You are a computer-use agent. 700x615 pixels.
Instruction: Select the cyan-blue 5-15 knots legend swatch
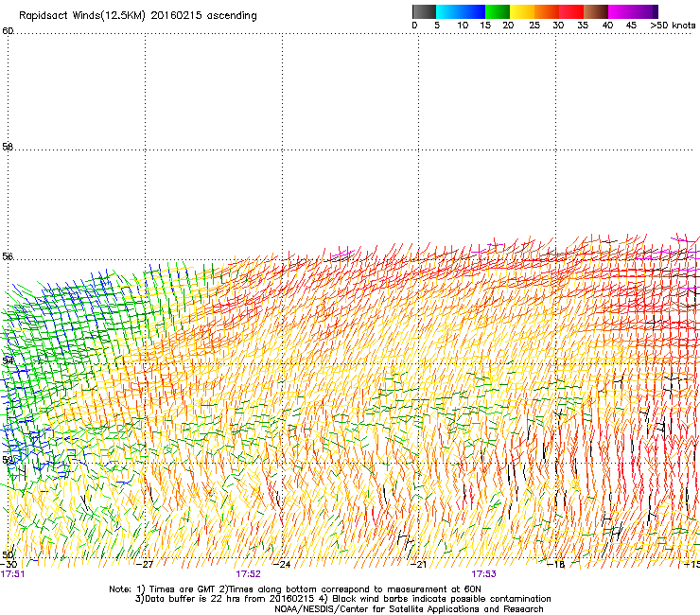click(x=461, y=11)
